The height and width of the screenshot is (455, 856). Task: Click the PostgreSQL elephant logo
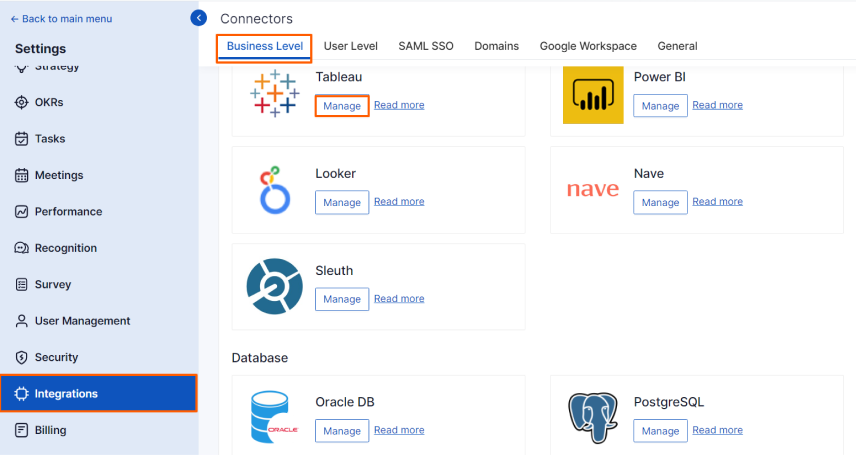coord(593,417)
